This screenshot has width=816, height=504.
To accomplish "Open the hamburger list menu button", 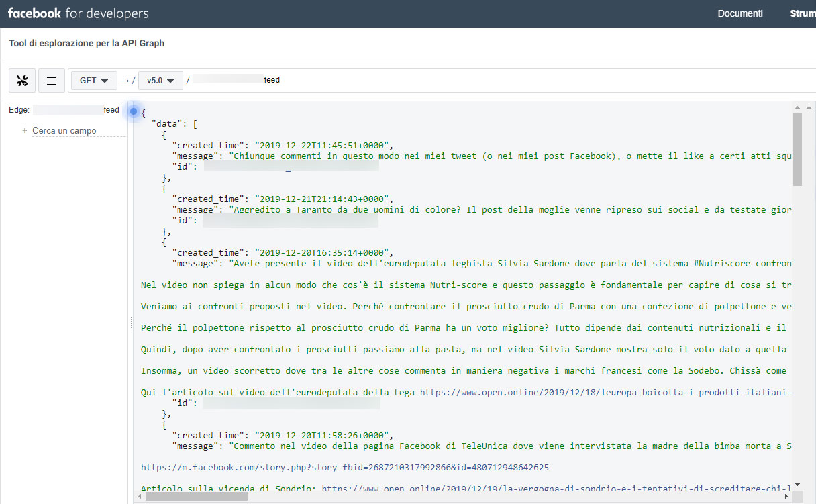I will (x=52, y=81).
